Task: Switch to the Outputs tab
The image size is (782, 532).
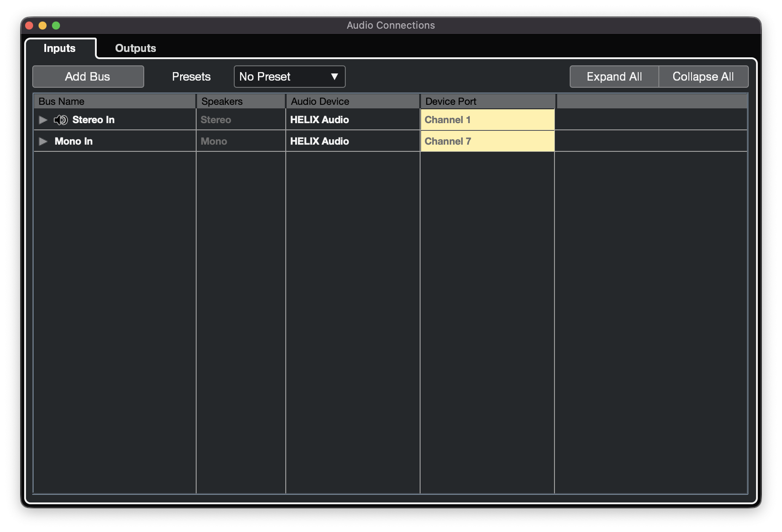Action: point(135,48)
